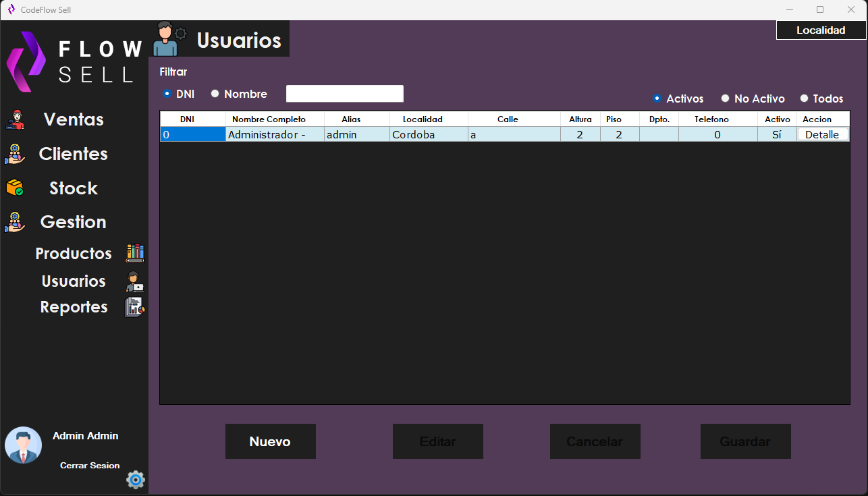Click the Admin Admin profile picture

pos(23,445)
